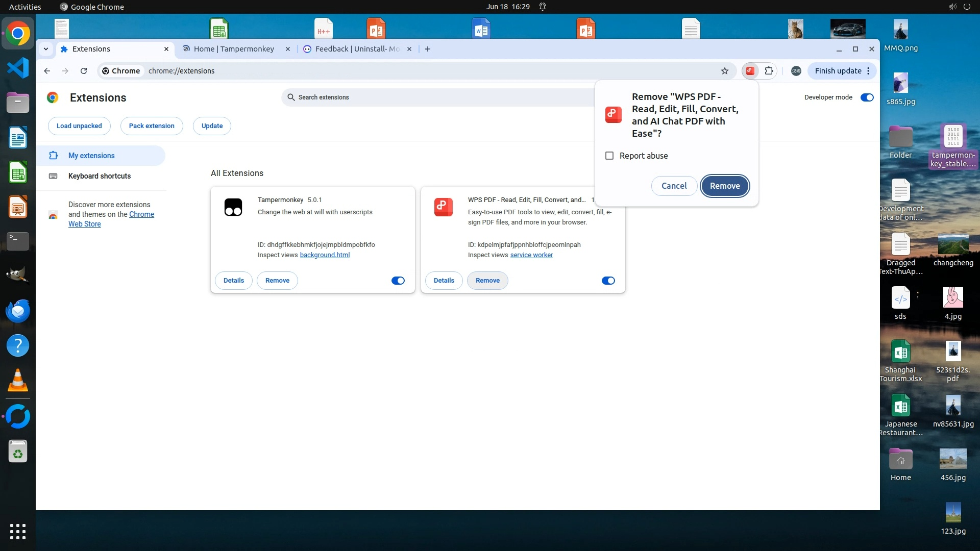Confirm removal with Remove button in dialog
Viewport: 980px width, 551px height.
pyautogui.click(x=724, y=186)
